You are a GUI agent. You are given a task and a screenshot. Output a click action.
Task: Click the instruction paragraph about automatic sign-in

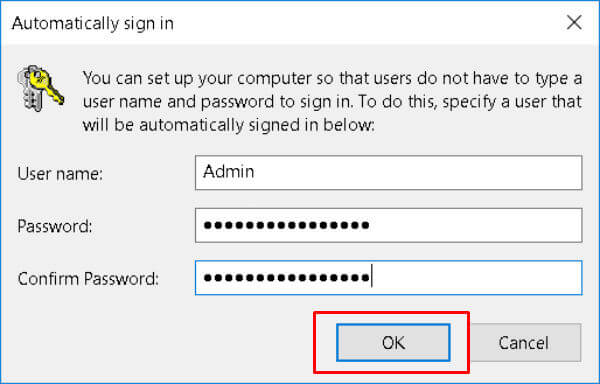[332, 101]
